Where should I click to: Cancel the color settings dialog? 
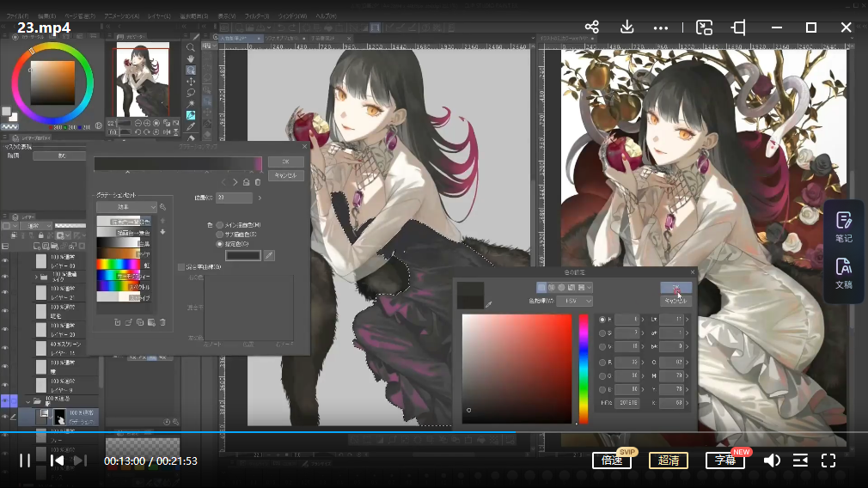tap(675, 301)
